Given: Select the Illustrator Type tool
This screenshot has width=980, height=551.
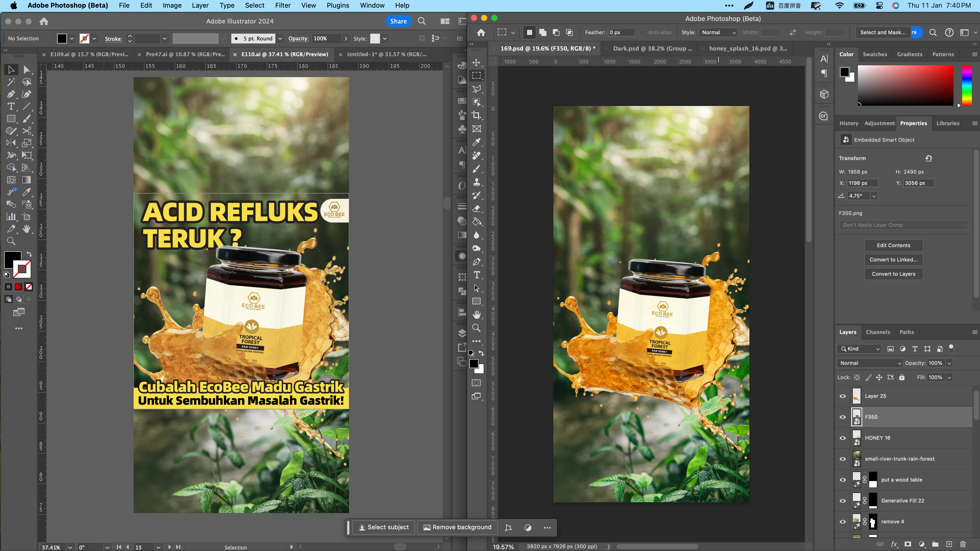Looking at the screenshot, I should click(x=11, y=106).
